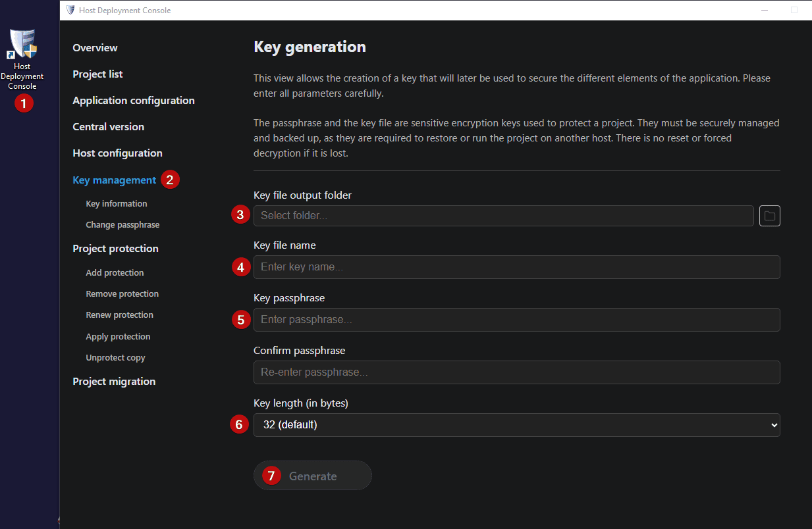Image resolution: width=812 pixels, height=529 pixels.
Task: Open Application configuration in the sidebar
Action: (134, 100)
